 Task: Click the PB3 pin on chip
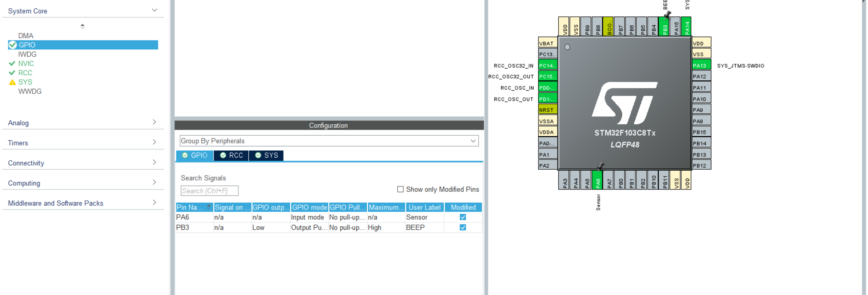coord(664,26)
